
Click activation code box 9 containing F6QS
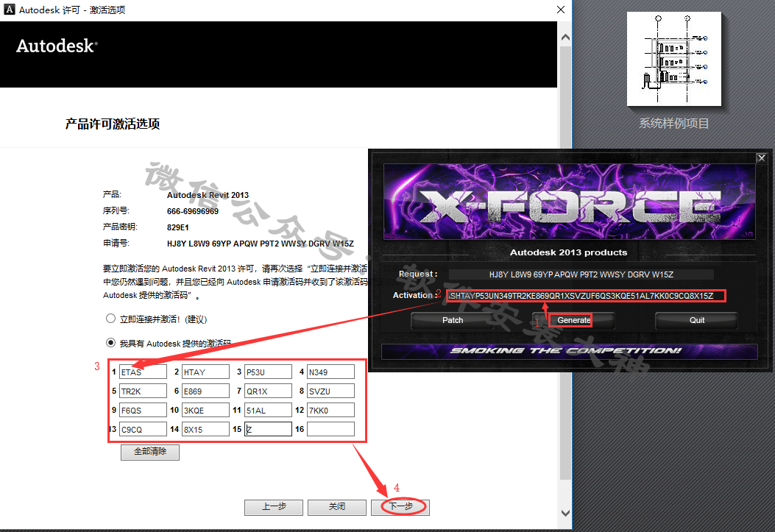[x=143, y=411]
